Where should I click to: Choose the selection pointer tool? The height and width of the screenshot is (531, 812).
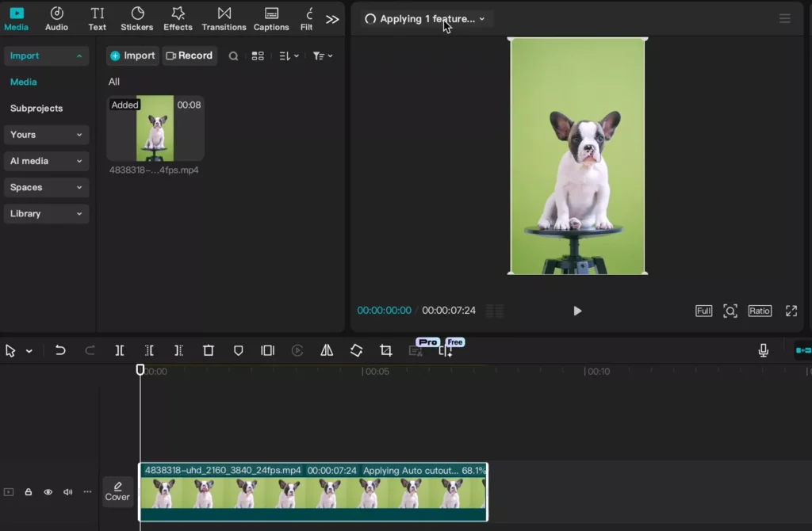pos(10,351)
